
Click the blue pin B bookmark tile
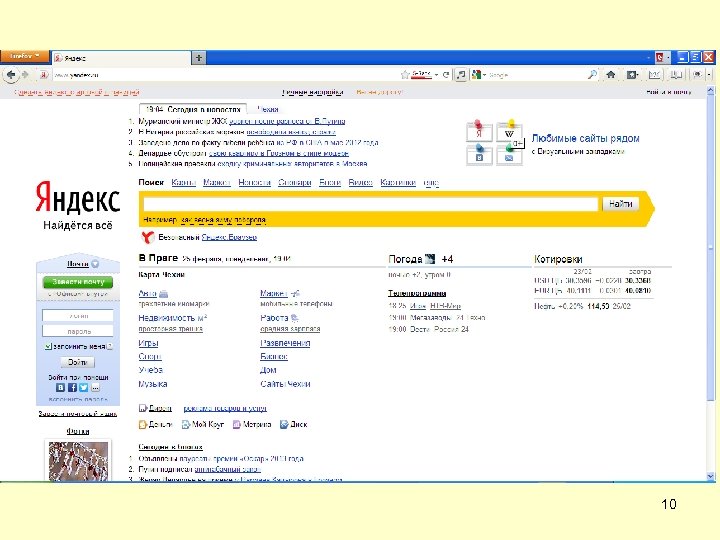click(x=479, y=155)
